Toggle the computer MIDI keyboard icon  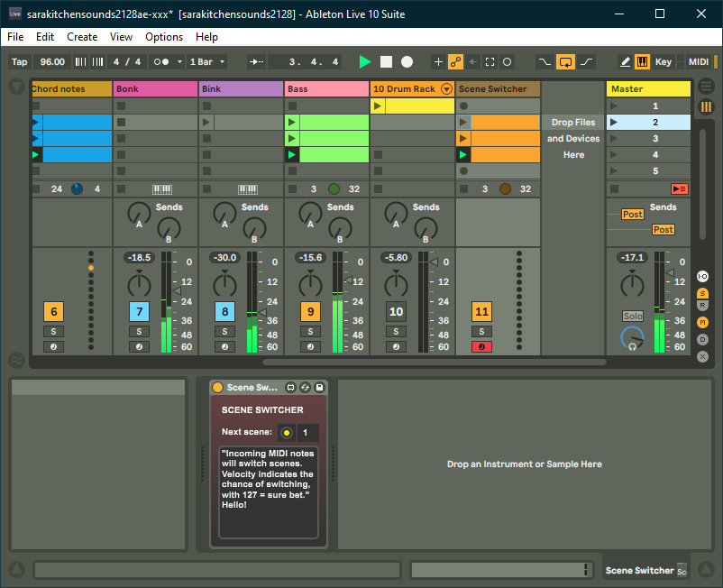642,62
